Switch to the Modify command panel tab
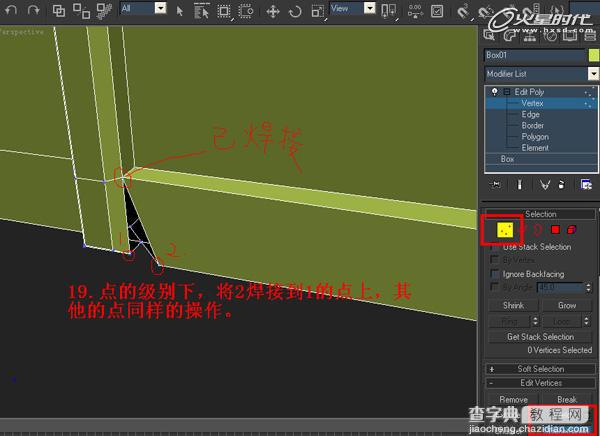The height and width of the screenshot is (436, 600). [x=509, y=35]
